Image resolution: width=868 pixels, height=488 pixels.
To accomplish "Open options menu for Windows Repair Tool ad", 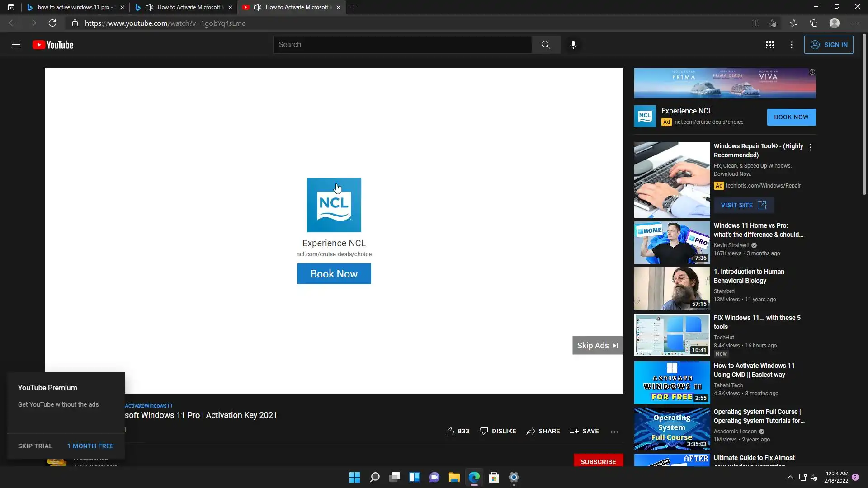I will 810,147.
